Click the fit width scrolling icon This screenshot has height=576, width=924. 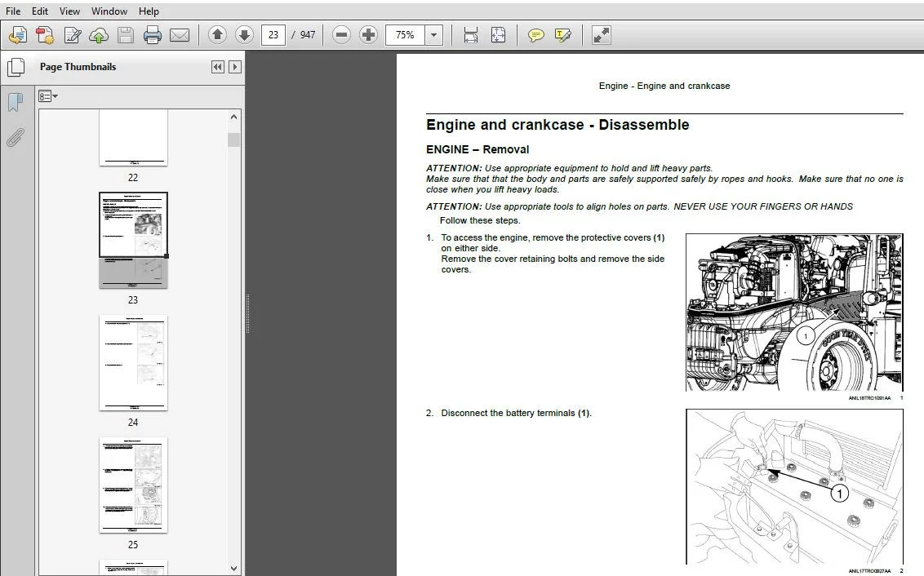pos(471,35)
